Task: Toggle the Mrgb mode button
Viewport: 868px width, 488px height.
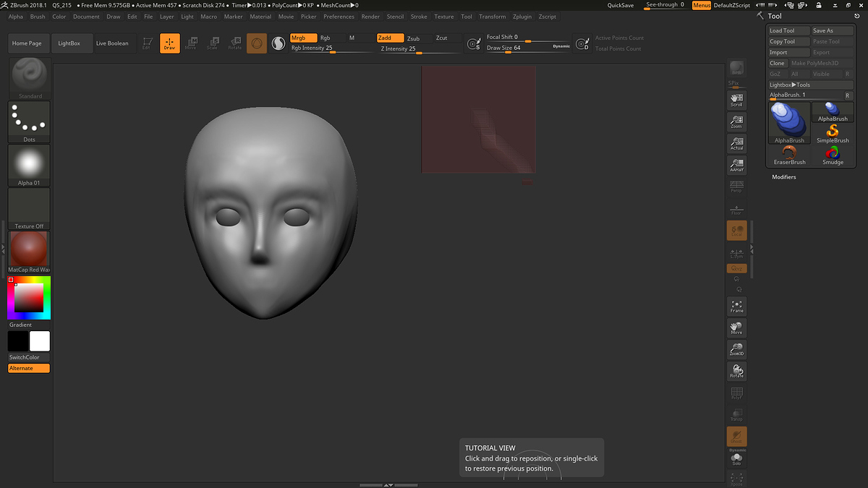Action: pyautogui.click(x=303, y=38)
